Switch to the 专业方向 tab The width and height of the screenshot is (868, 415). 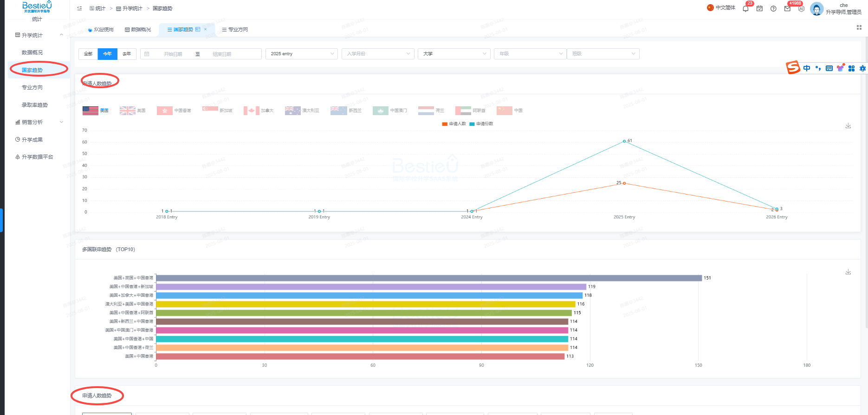coord(235,30)
